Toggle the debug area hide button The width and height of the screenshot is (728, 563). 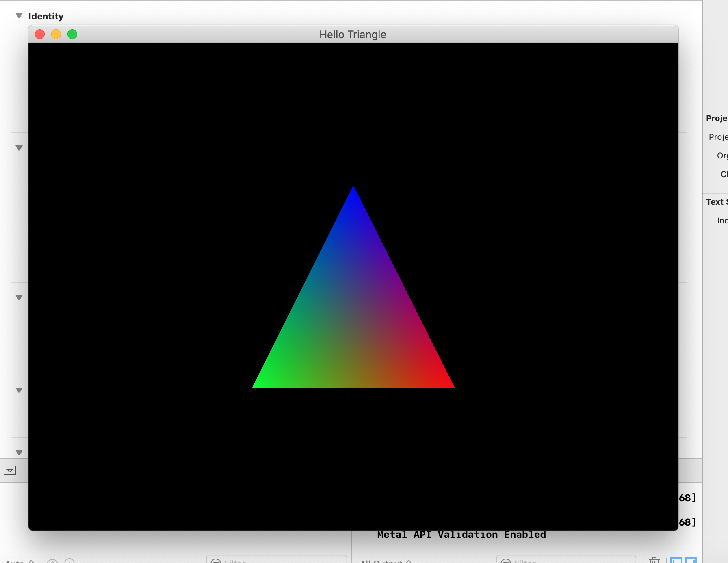click(x=10, y=470)
